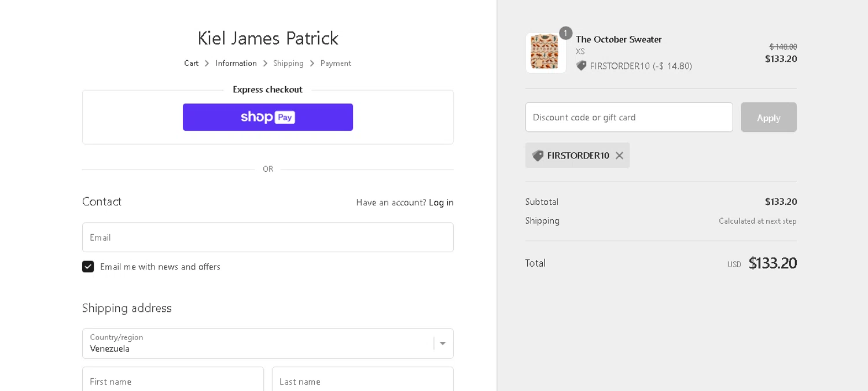Click the 'Email me with news and offers' label
Viewport: 868px width, 391px height.
click(160, 267)
